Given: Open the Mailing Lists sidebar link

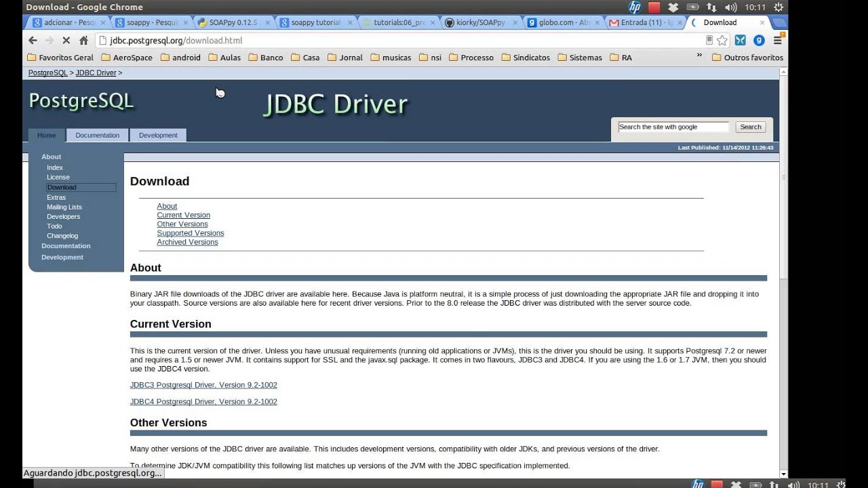Looking at the screenshot, I should point(64,207).
